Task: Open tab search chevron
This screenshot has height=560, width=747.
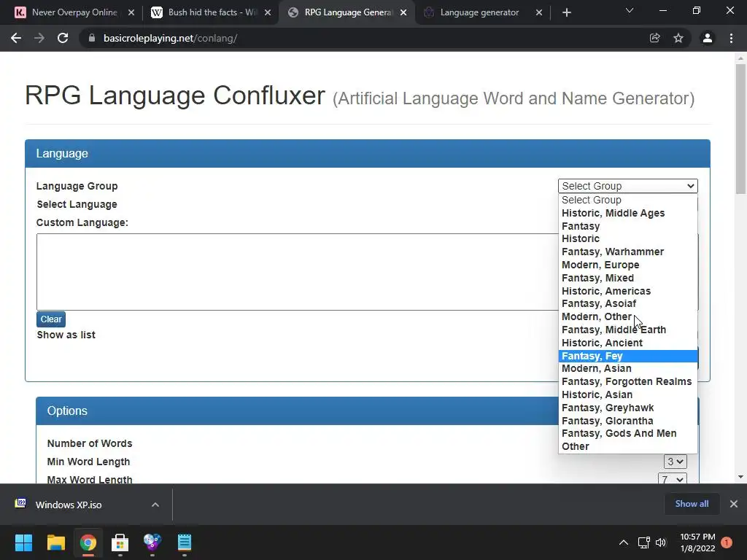Action: [630, 10]
